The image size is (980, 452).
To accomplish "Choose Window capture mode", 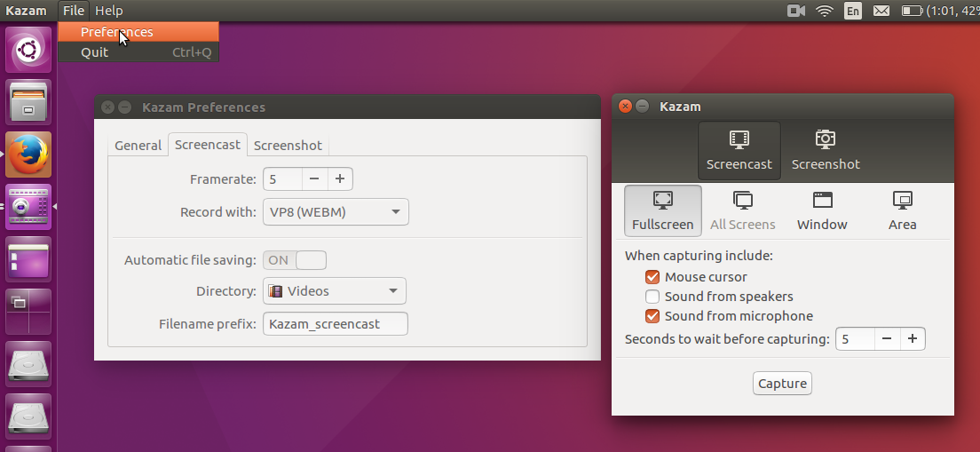I will tap(822, 210).
